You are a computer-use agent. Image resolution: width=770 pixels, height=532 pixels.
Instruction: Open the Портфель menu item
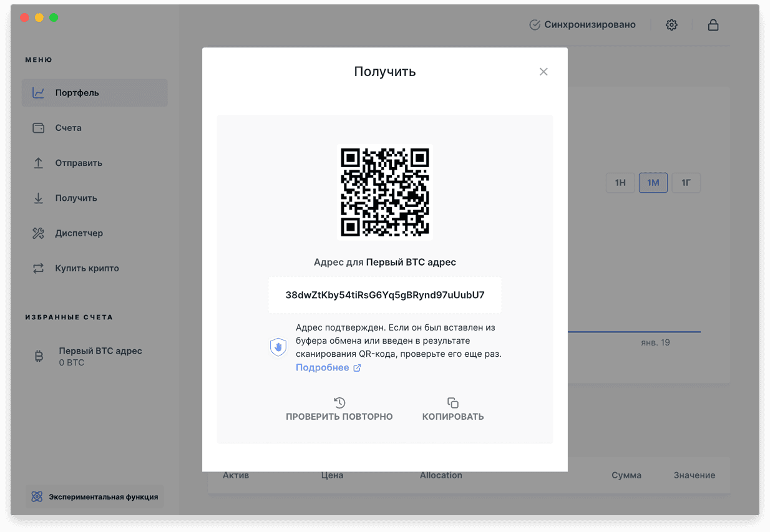coord(95,93)
